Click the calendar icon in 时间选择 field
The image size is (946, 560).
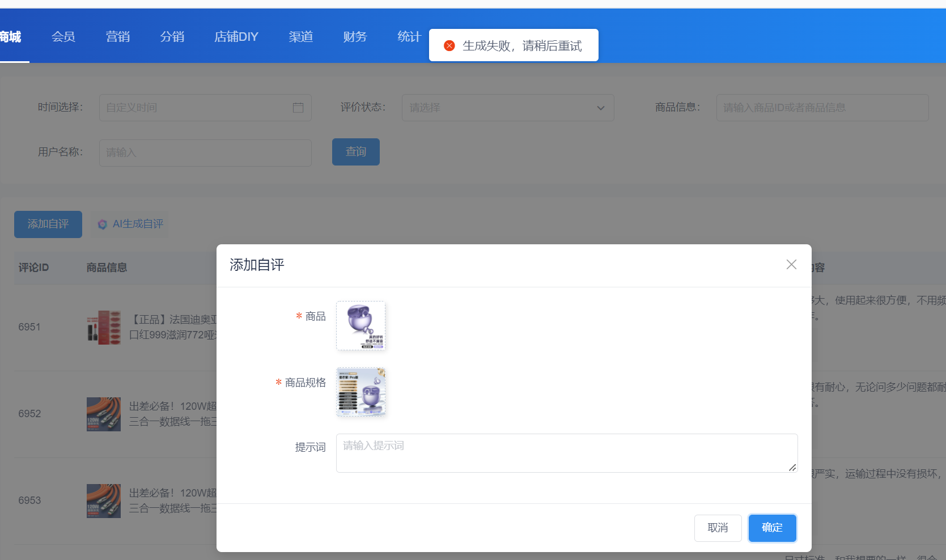click(x=298, y=108)
